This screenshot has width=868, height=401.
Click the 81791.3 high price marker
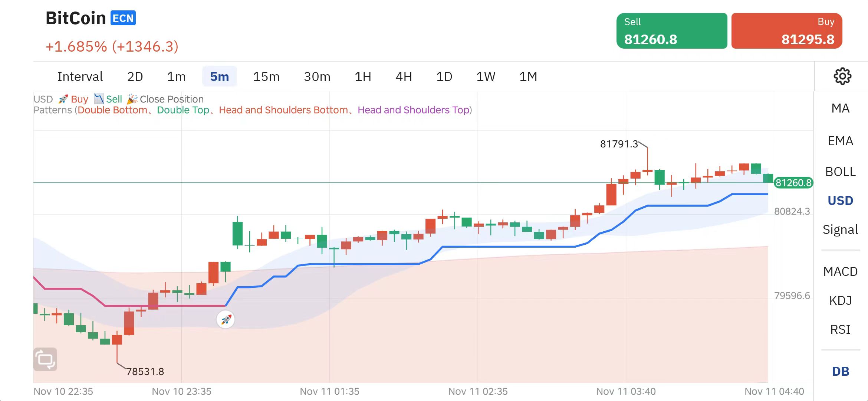tap(619, 144)
